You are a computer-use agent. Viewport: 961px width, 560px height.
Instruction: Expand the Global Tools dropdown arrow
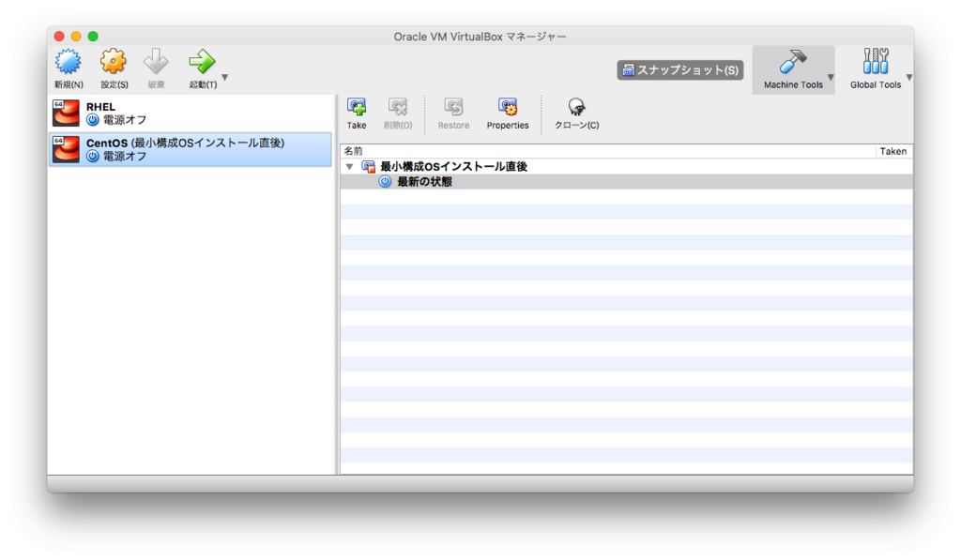pyautogui.click(x=909, y=77)
